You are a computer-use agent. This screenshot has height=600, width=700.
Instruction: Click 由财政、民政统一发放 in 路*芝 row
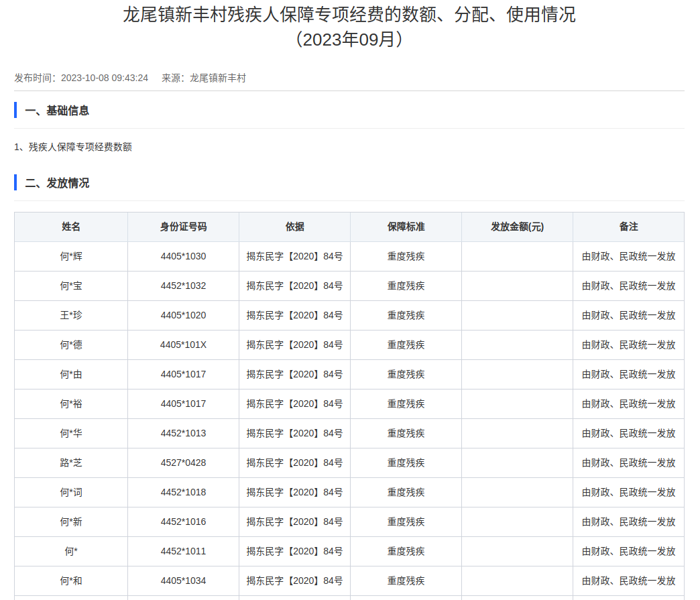pos(628,463)
